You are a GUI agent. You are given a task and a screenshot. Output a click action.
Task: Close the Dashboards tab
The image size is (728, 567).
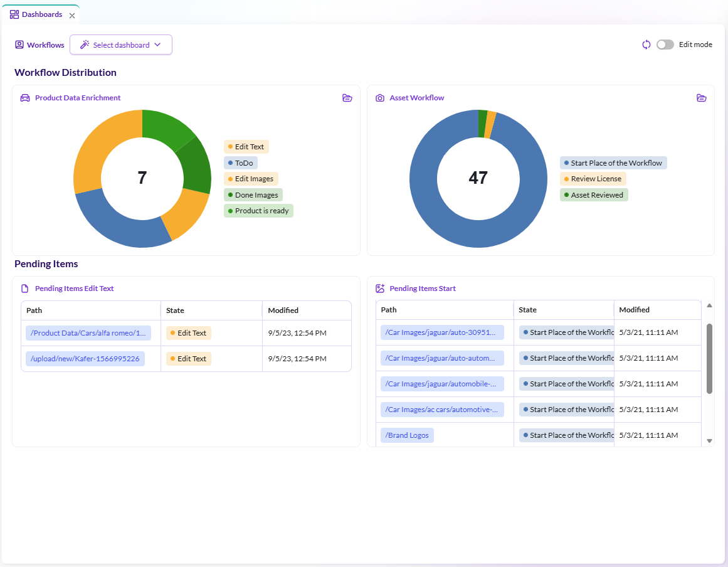coord(72,15)
